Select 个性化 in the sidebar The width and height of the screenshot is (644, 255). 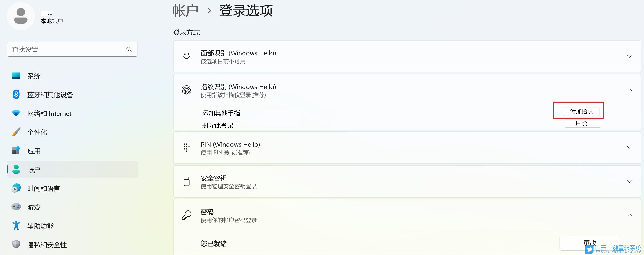[x=37, y=132]
